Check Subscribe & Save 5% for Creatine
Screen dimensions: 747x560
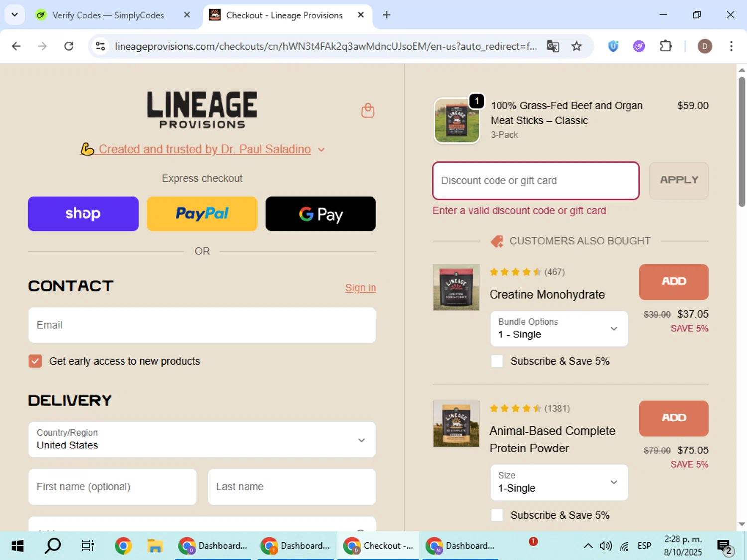point(497,361)
